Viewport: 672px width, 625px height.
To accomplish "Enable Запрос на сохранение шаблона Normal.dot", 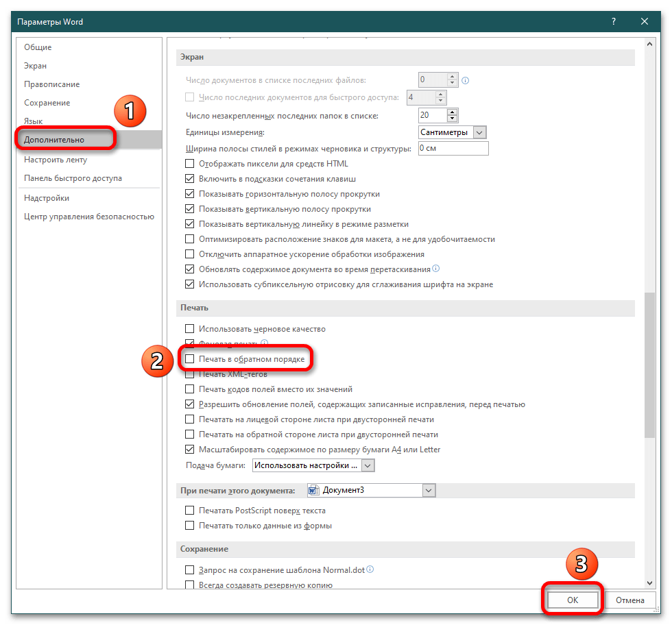I will pyautogui.click(x=189, y=569).
